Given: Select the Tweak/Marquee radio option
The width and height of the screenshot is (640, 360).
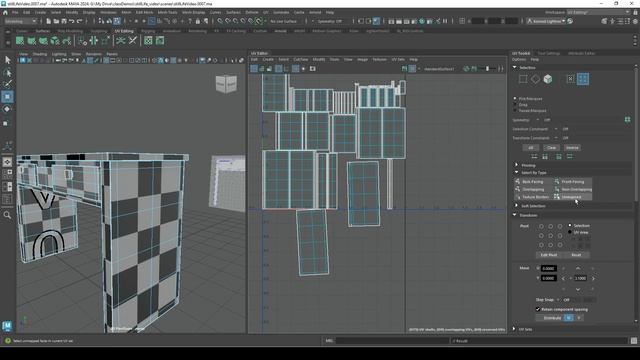Looking at the screenshot, I should [x=516, y=110].
